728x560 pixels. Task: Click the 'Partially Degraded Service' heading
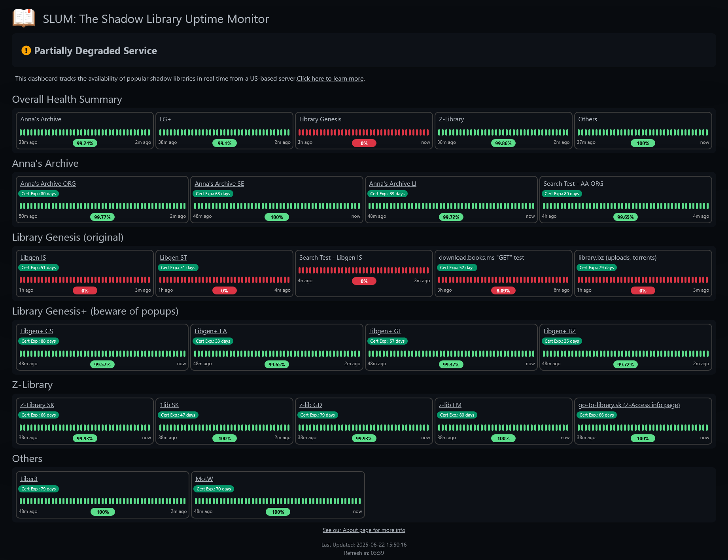[x=95, y=51]
